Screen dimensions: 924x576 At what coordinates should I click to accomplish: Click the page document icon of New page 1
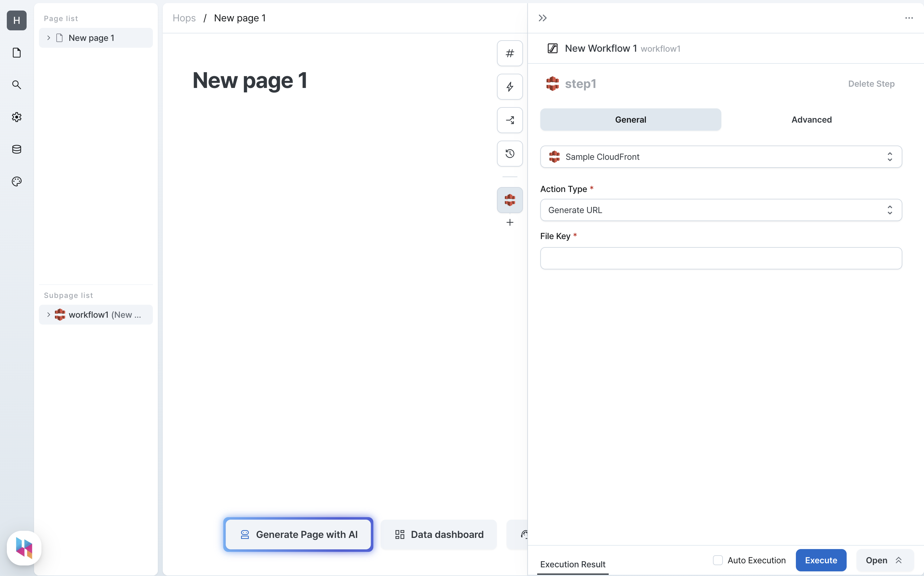coord(59,38)
